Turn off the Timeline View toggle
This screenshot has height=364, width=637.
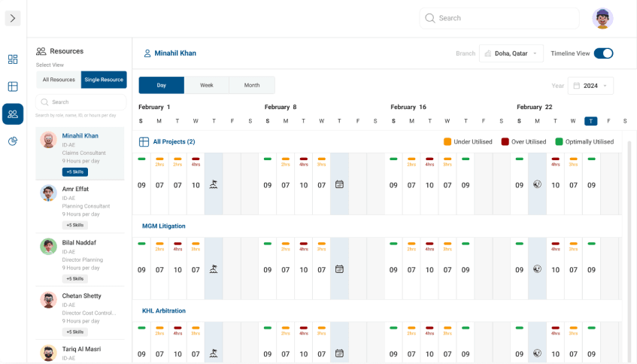pos(603,53)
